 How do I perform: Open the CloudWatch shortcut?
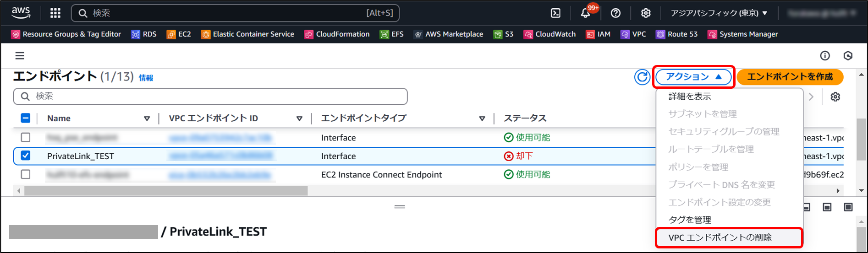[x=549, y=34]
